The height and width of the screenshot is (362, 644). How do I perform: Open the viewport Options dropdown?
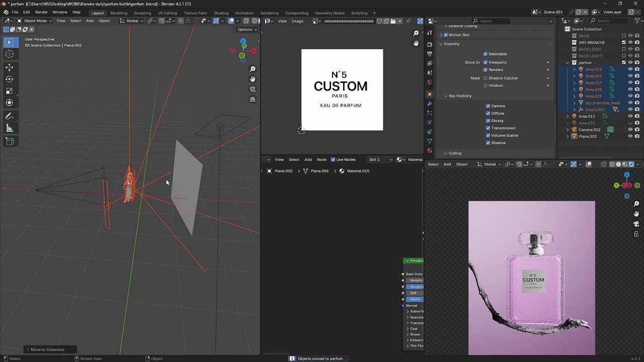tap(247, 30)
